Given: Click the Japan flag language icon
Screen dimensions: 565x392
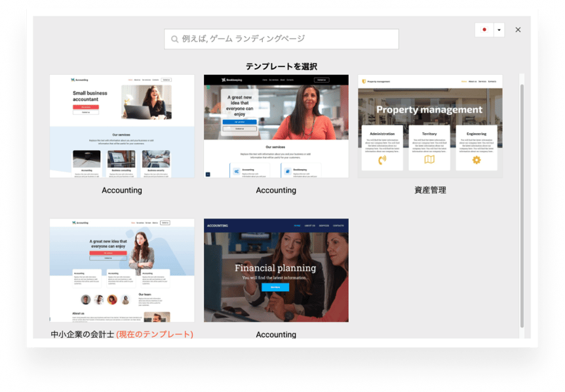Looking at the screenshot, I should (484, 30).
